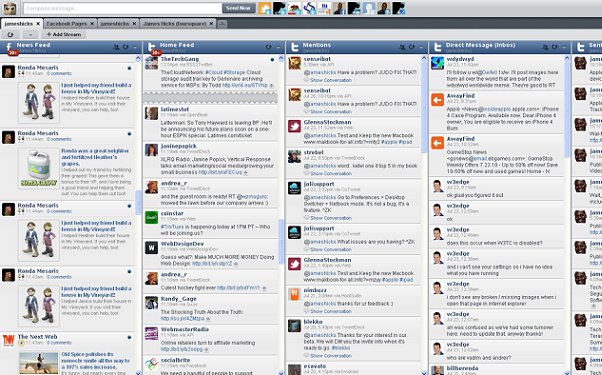This screenshot has height=375, width=602.
Task: Click the Direct Message column scrollbar thumb
Action: pyautogui.click(x=567, y=110)
